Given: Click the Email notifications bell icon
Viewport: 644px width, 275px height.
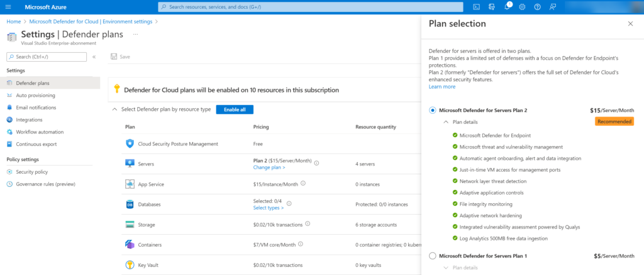Looking at the screenshot, I should [9, 107].
